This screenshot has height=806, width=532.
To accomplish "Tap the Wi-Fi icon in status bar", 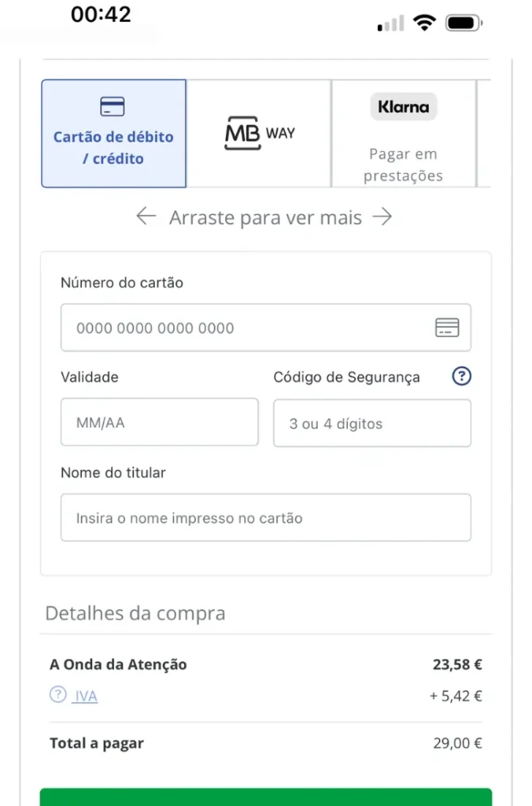I will click(x=425, y=23).
